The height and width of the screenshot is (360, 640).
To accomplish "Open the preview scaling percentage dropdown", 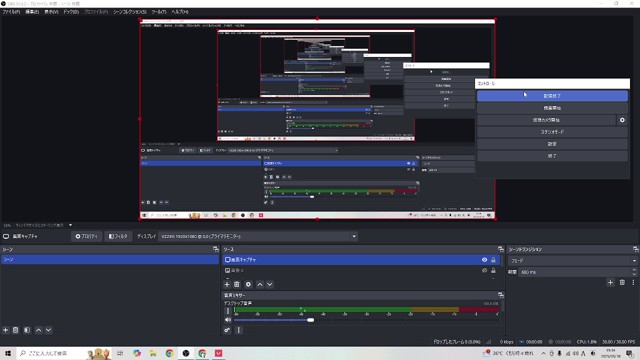I will (x=38, y=225).
